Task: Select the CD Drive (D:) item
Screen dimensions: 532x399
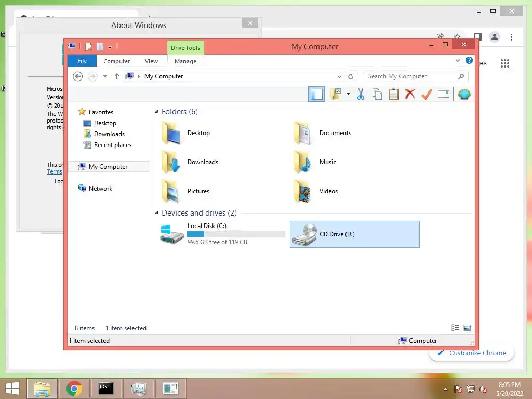Action: point(354,234)
